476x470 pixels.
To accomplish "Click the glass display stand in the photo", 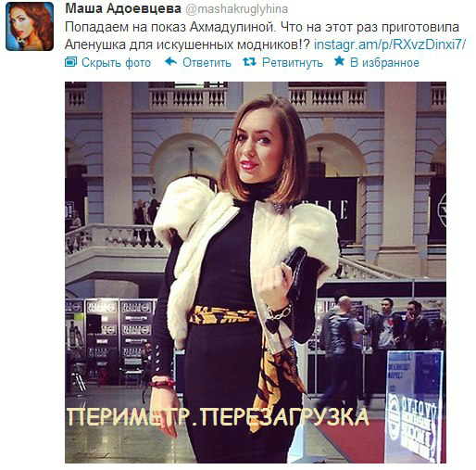I will click(414, 406).
